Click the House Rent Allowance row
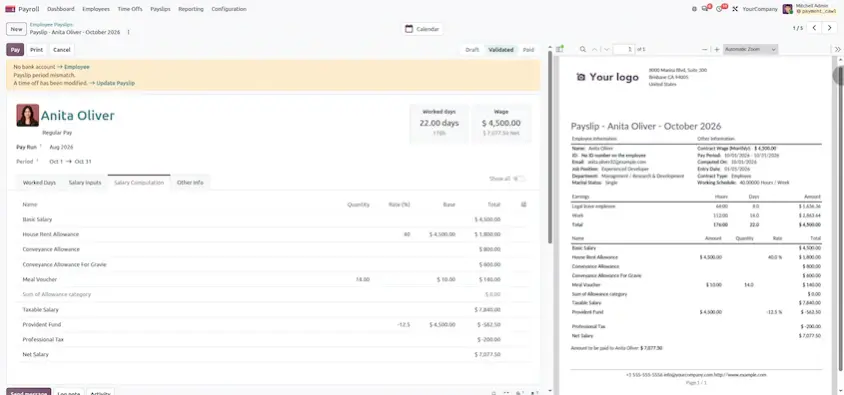The height and width of the screenshot is (395, 844). (x=275, y=235)
